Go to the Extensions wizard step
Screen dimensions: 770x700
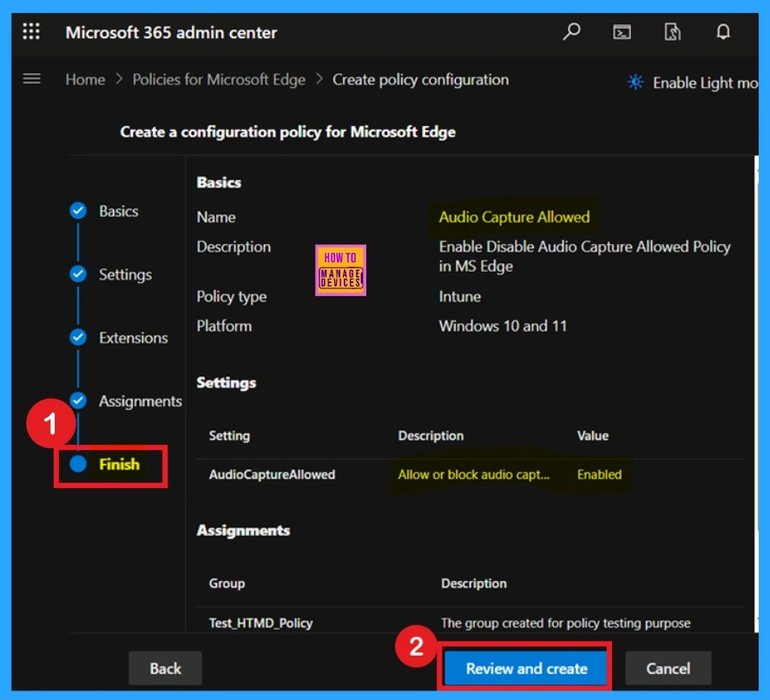point(133,338)
